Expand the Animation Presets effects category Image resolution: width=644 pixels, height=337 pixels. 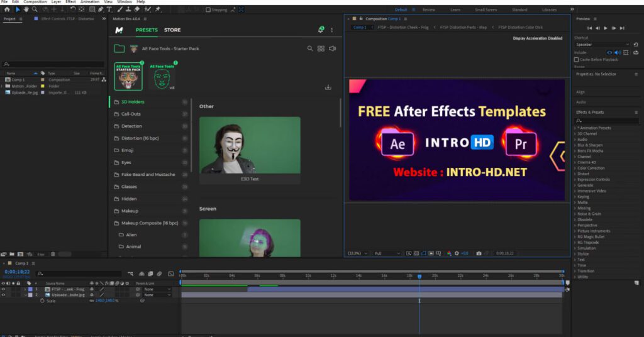click(x=575, y=128)
